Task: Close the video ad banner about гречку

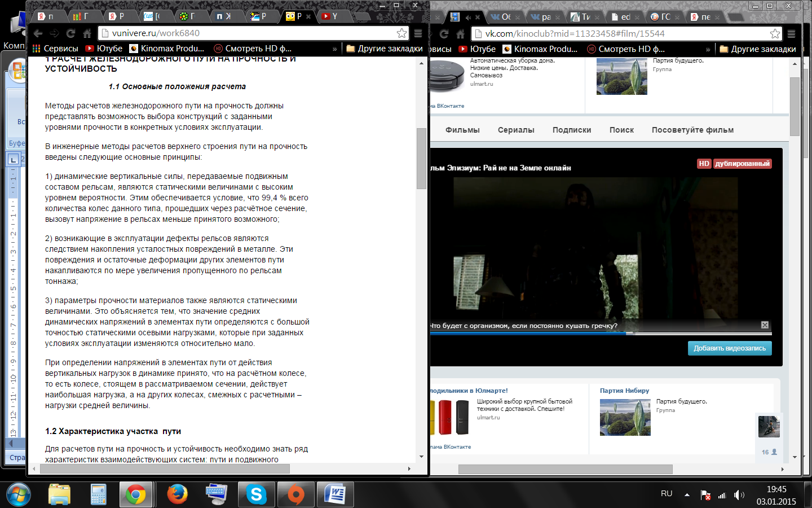Action: click(765, 325)
